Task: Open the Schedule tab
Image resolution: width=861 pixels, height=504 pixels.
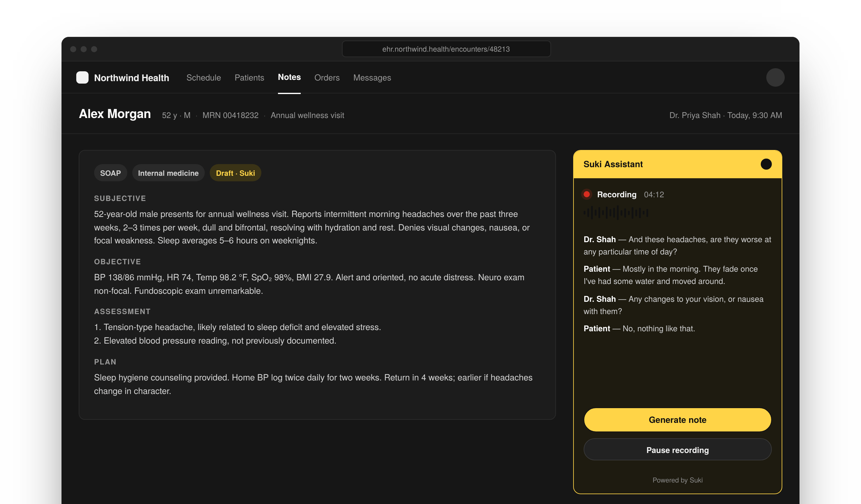Action: click(204, 77)
